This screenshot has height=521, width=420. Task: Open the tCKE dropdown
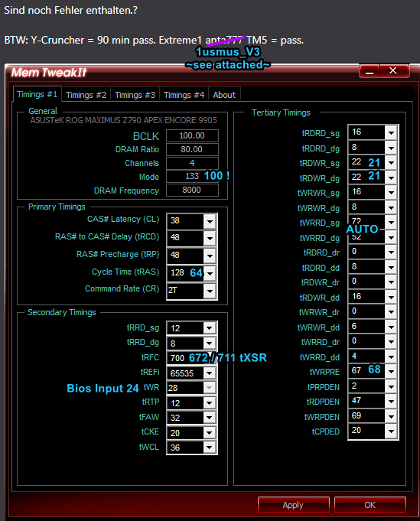click(210, 432)
